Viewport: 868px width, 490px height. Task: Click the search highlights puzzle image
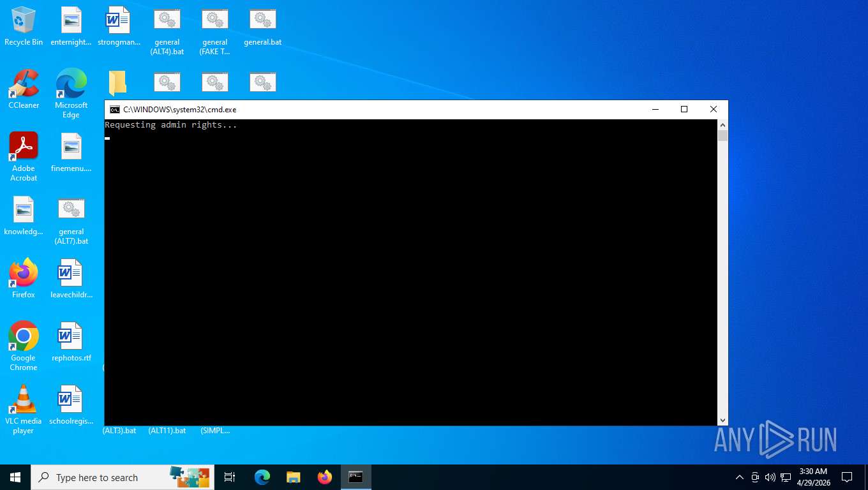point(190,477)
